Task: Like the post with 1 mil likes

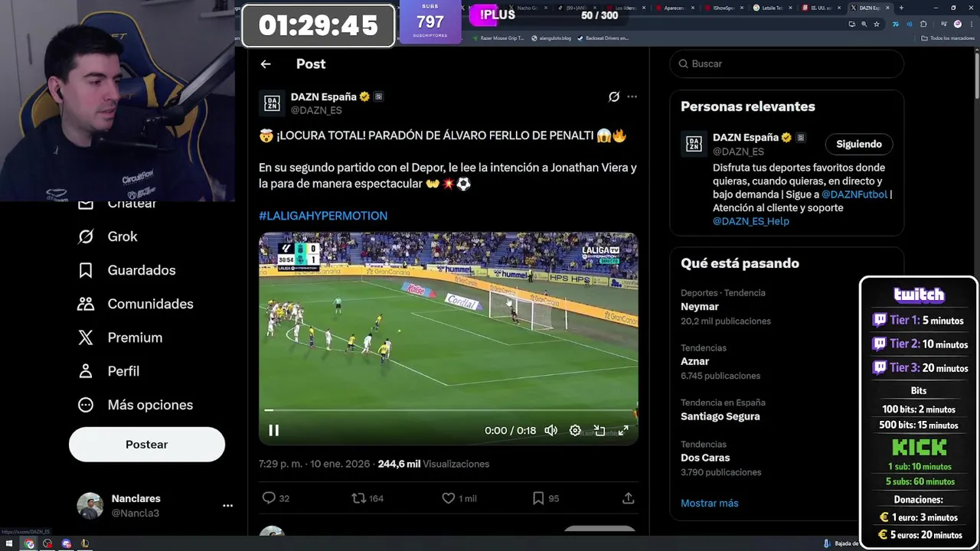Action: (x=459, y=498)
